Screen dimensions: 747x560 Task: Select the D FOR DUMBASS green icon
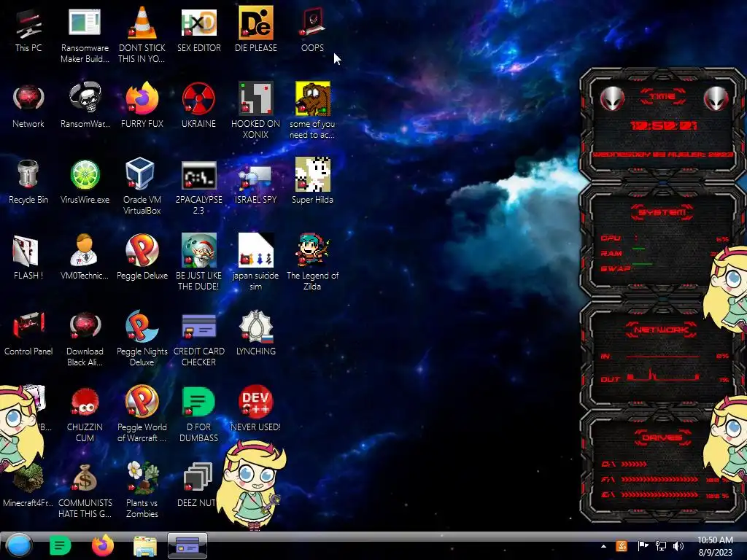[198, 402]
